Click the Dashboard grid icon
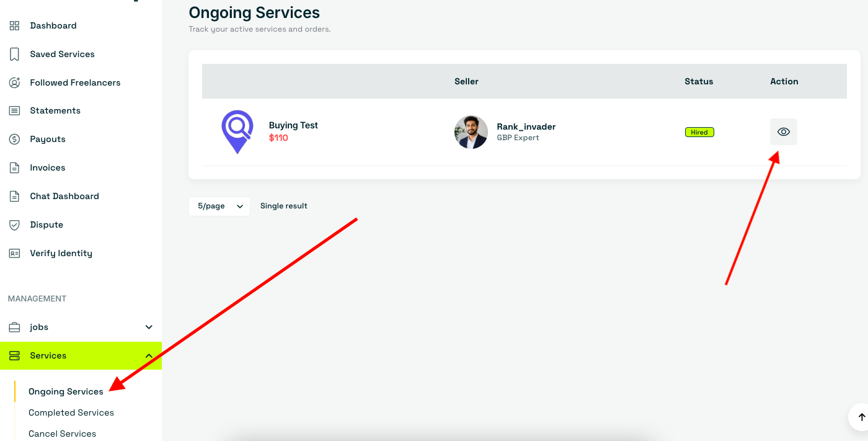868x441 pixels. (14, 25)
